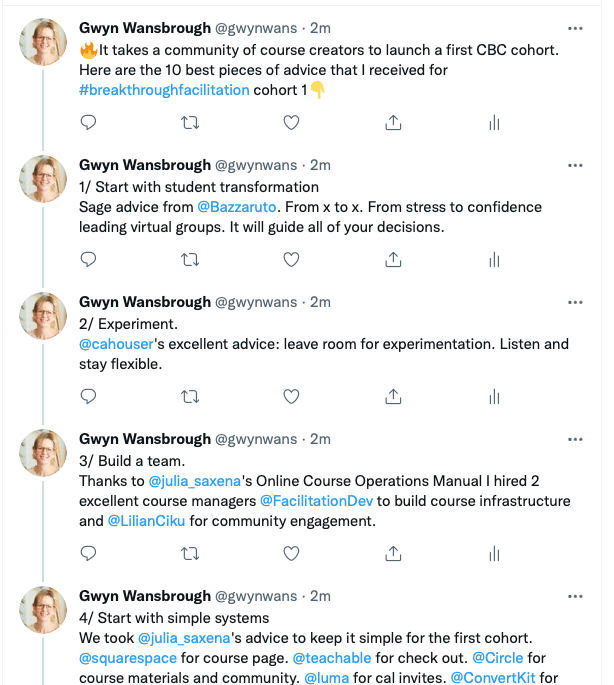Retweet the '2/ Experiment' tweet

(x=190, y=397)
